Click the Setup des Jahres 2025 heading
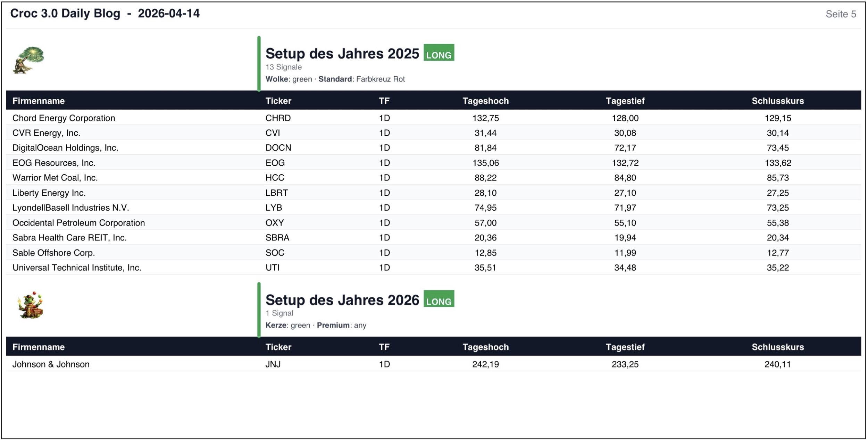The image size is (868, 440). pos(342,54)
